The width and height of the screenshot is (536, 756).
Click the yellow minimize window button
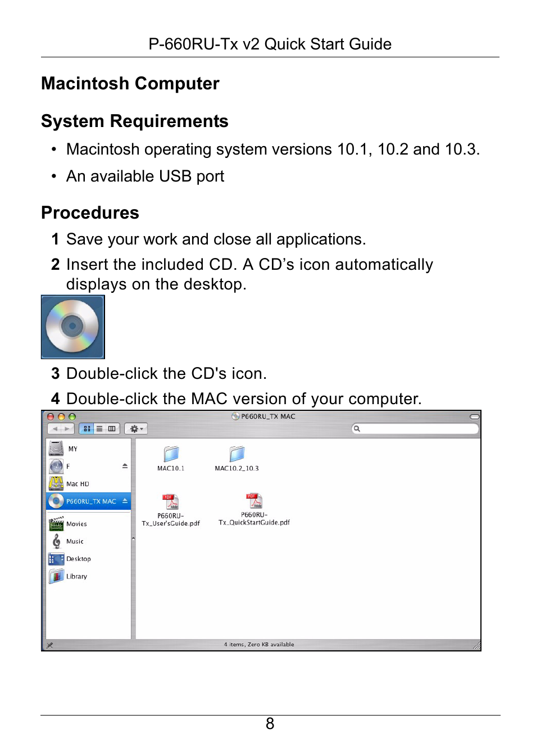pos(61,417)
